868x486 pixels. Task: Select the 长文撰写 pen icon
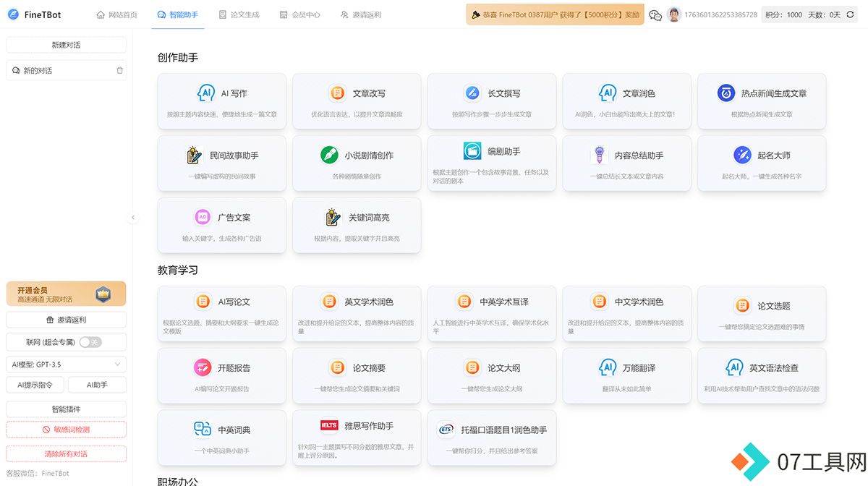472,93
